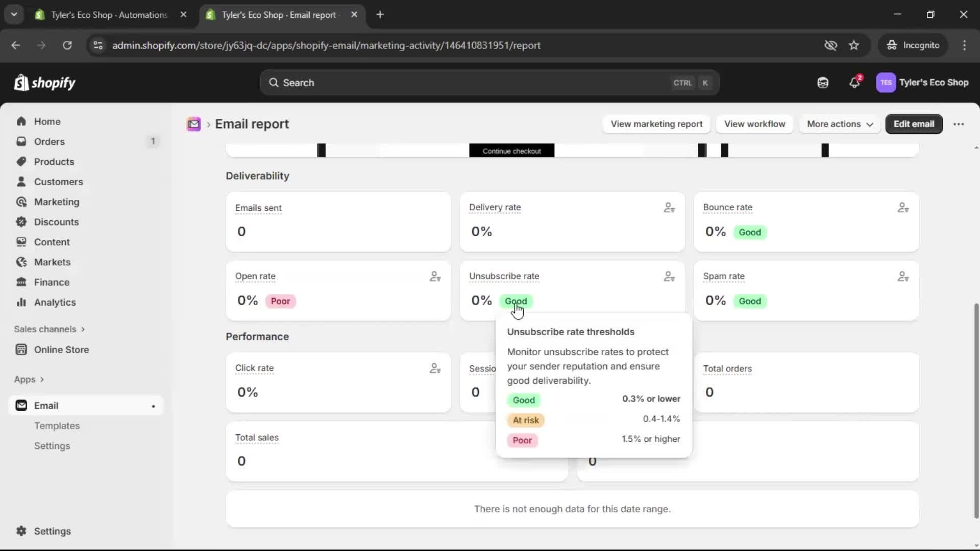Open the overflow menu beside Edit email
This screenshot has height=551, width=980.
(x=959, y=124)
